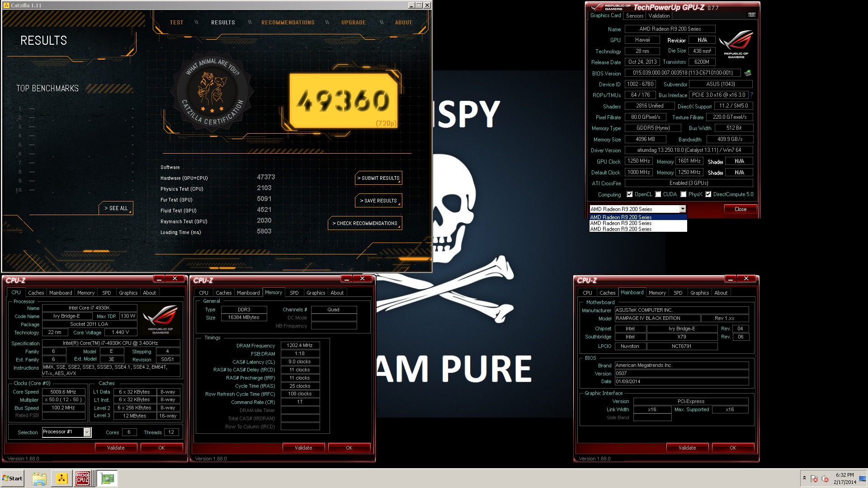
Task: Open the Processor #1 selection dropdown
Action: pos(87,432)
